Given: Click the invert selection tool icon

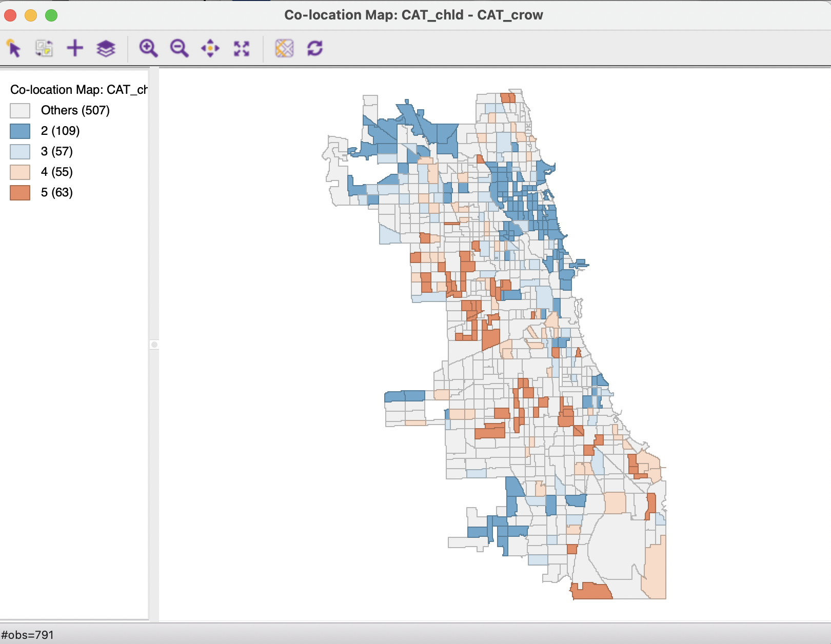Looking at the screenshot, I should click(x=44, y=48).
